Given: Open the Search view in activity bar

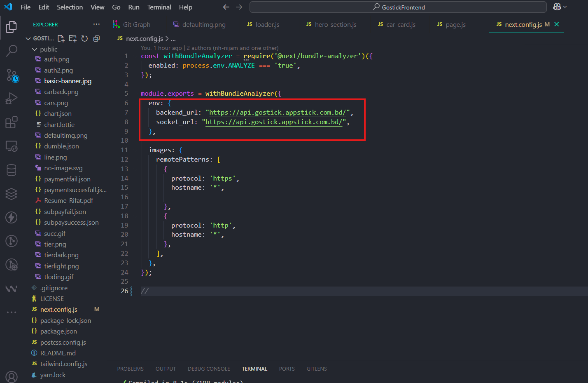Looking at the screenshot, I should [12, 51].
